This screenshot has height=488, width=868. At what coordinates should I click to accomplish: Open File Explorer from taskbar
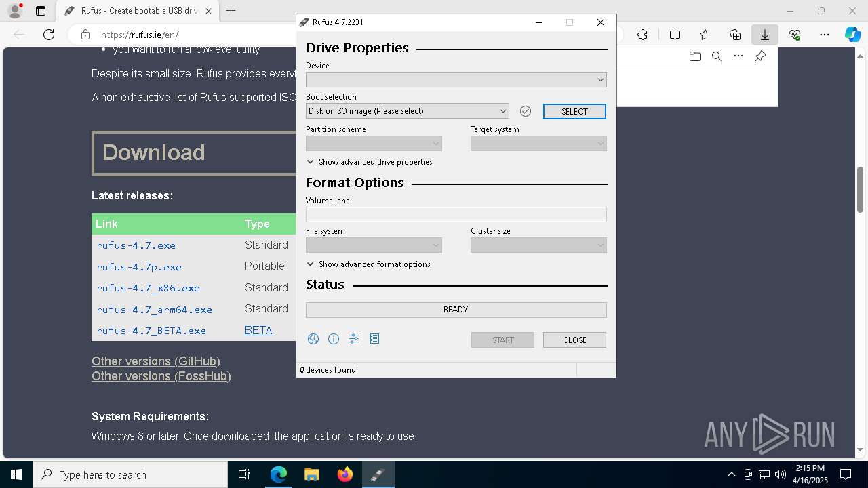(311, 474)
